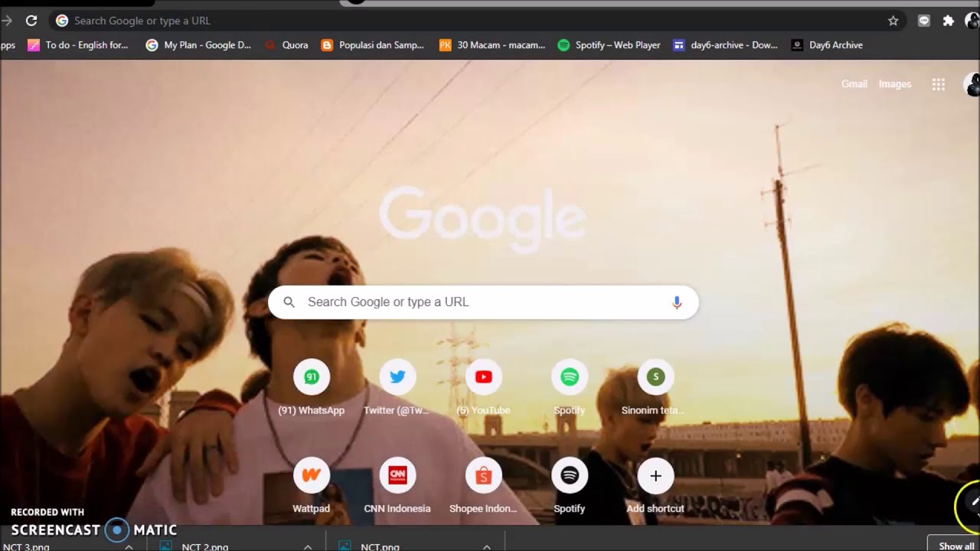This screenshot has width=980, height=551.
Task: Open the CNN Indonesia shortcut
Action: pos(397,485)
